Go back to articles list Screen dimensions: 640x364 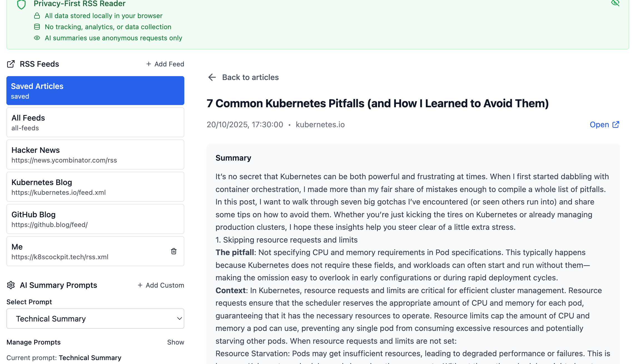250,77
